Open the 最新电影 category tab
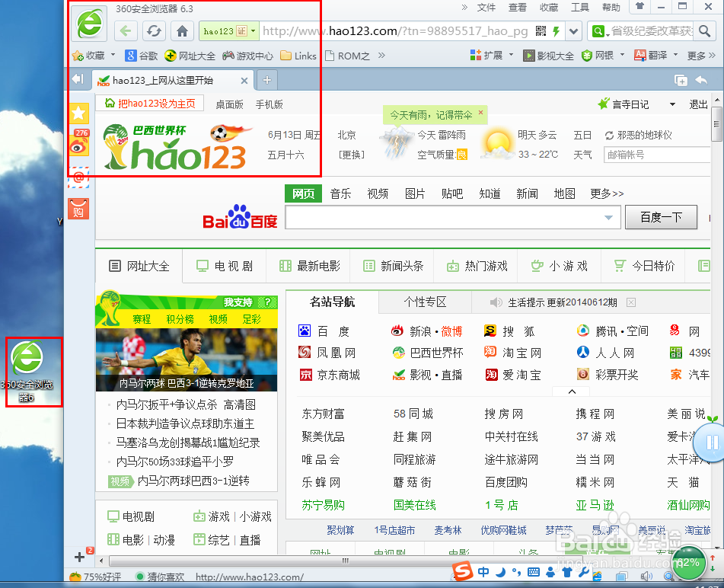Screen dimensions: 724x588 [x=309, y=266]
